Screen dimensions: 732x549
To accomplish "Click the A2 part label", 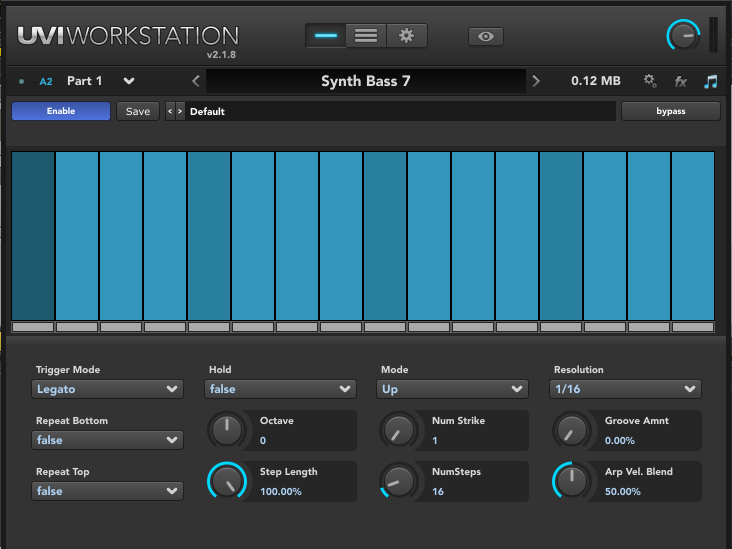I will pos(46,82).
